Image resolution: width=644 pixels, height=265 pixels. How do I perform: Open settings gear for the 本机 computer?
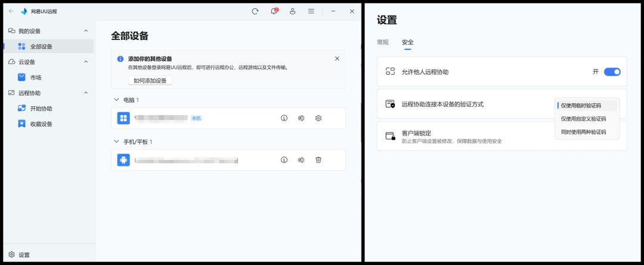tap(318, 118)
